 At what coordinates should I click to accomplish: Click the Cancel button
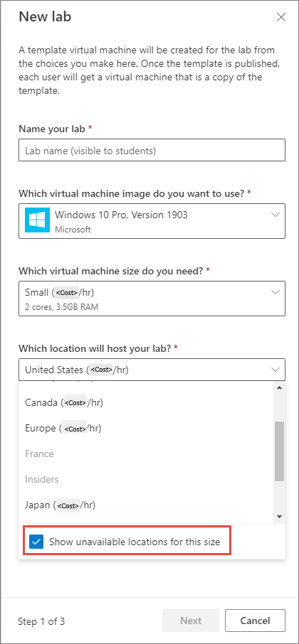tap(255, 621)
